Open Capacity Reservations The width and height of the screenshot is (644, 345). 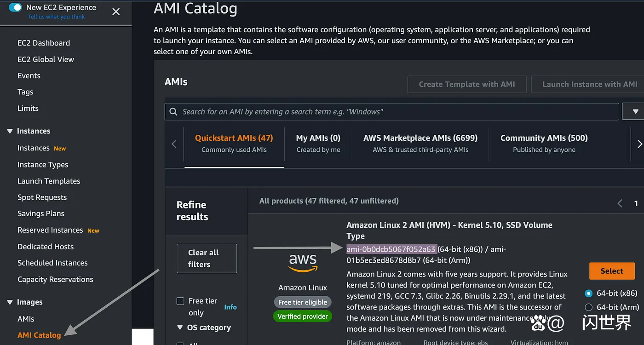point(55,279)
